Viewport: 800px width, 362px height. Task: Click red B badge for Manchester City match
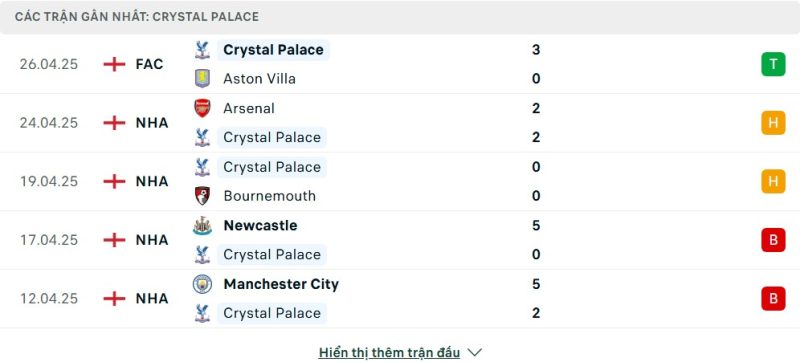(x=773, y=298)
